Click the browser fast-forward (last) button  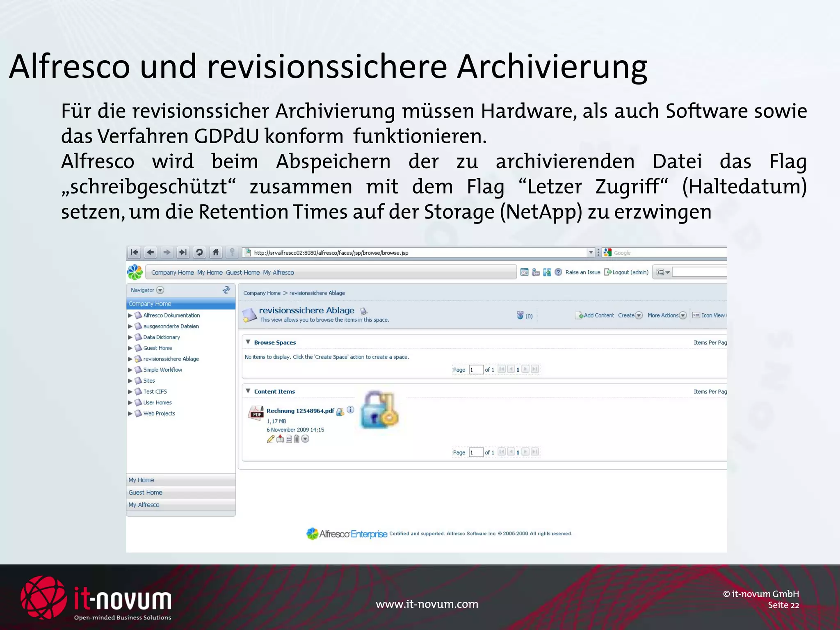183,253
